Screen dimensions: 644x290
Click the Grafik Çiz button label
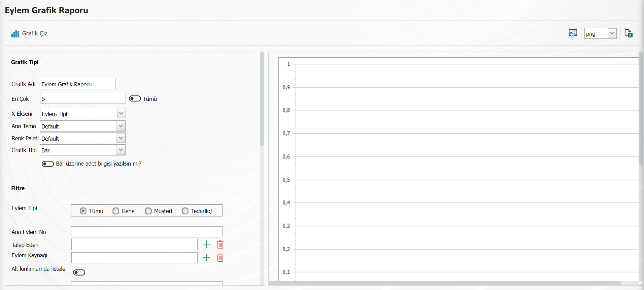[35, 33]
